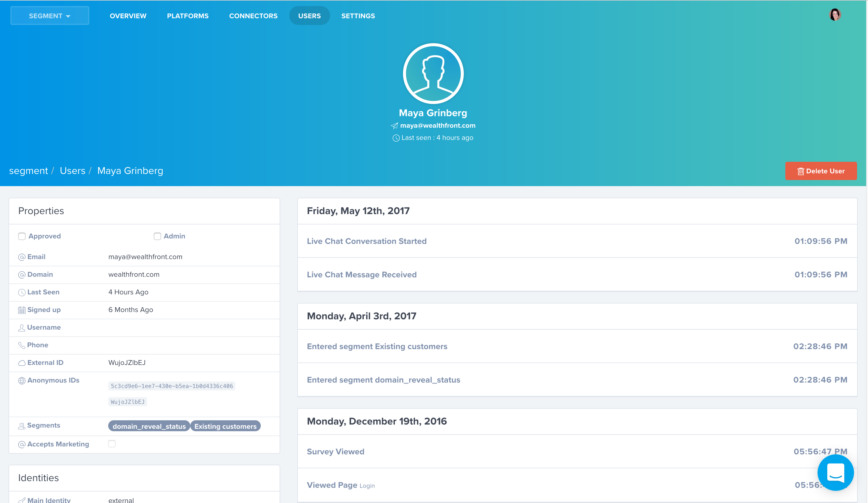This screenshot has height=503, width=868.
Task: Select the maya@wealthfront.com value in Properties
Action: point(145,257)
